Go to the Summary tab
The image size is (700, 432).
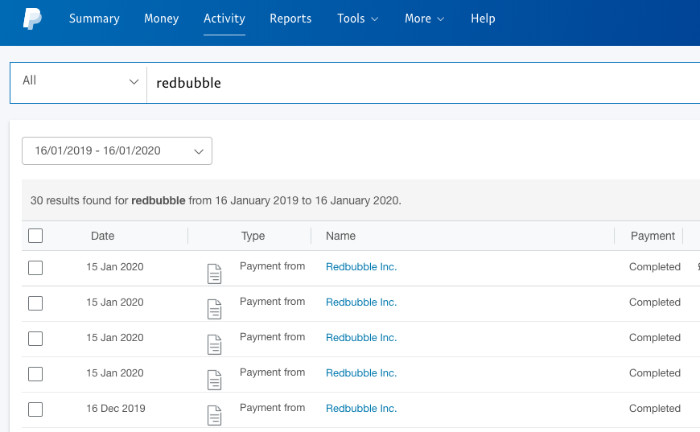[94, 19]
